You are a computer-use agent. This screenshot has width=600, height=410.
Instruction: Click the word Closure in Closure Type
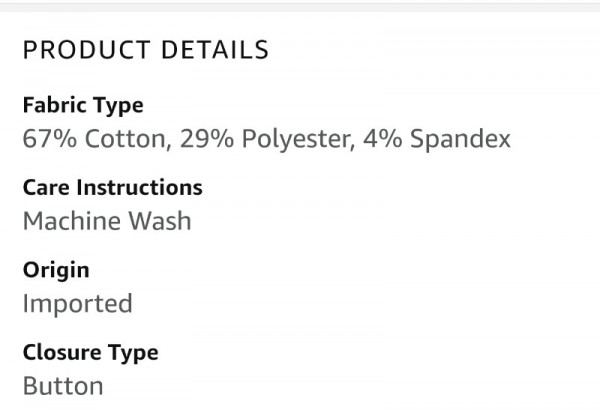(x=62, y=352)
